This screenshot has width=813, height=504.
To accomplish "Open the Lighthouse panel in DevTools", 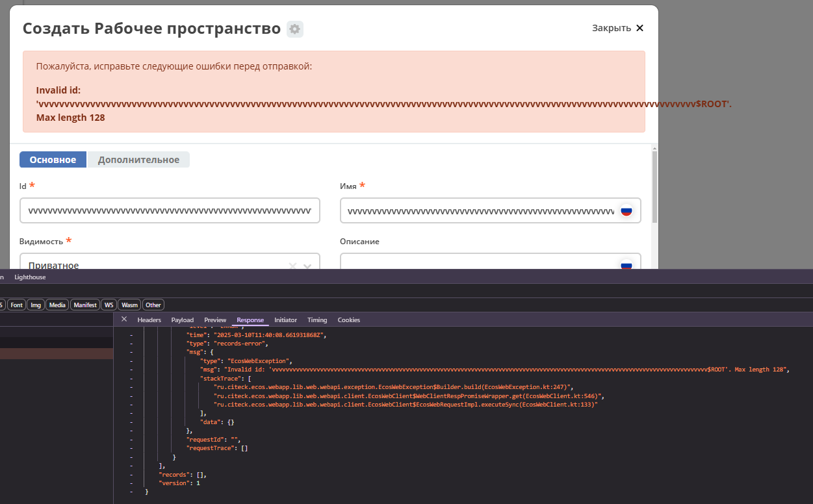I will (30, 277).
